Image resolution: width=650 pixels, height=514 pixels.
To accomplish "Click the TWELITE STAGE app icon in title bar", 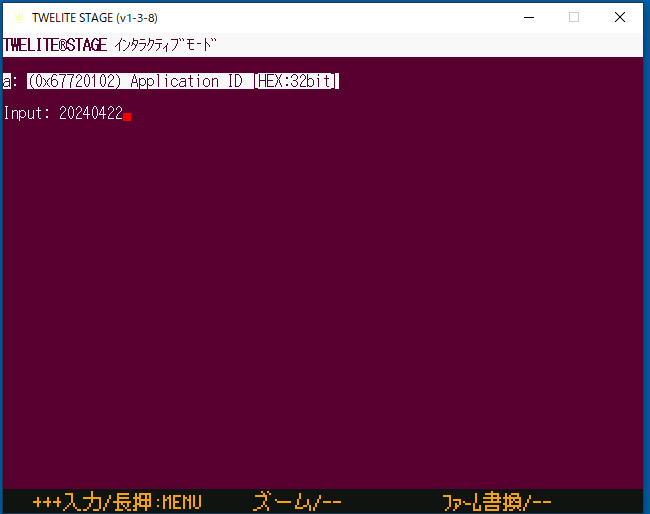I will click(19, 18).
